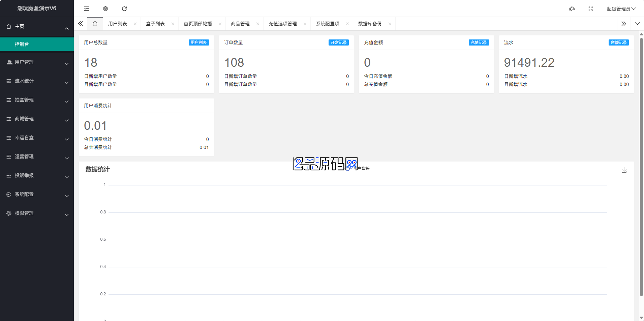Click 月新增流水 row label
Image resolution: width=644 pixels, height=321 pixels.
coord(516,84)
